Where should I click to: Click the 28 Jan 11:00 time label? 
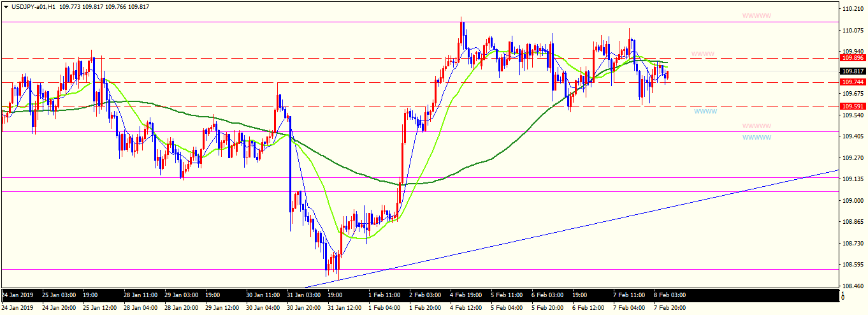tap(140, 295)
